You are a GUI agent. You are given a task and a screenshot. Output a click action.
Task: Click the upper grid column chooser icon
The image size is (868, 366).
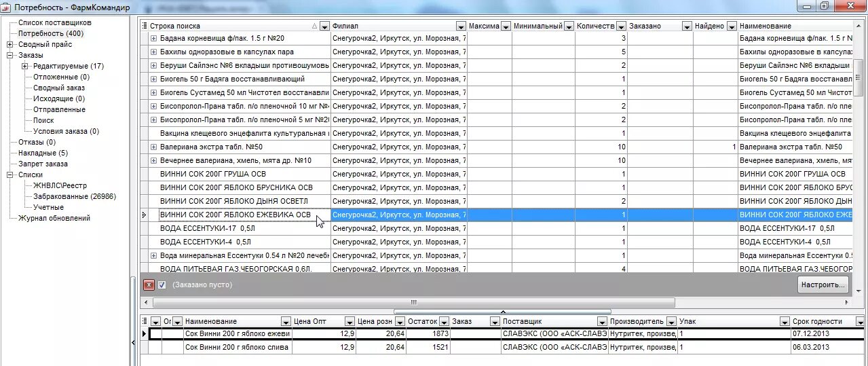[144, 26]
